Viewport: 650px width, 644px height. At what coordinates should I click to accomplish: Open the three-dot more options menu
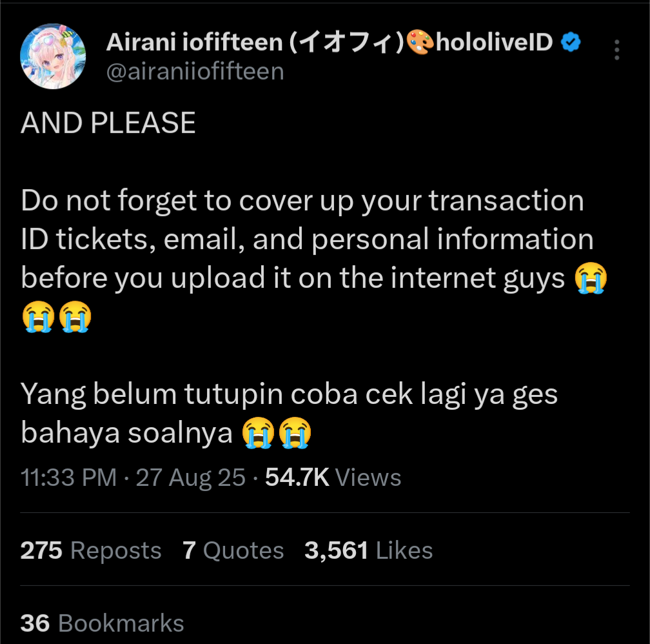(617, 50)
